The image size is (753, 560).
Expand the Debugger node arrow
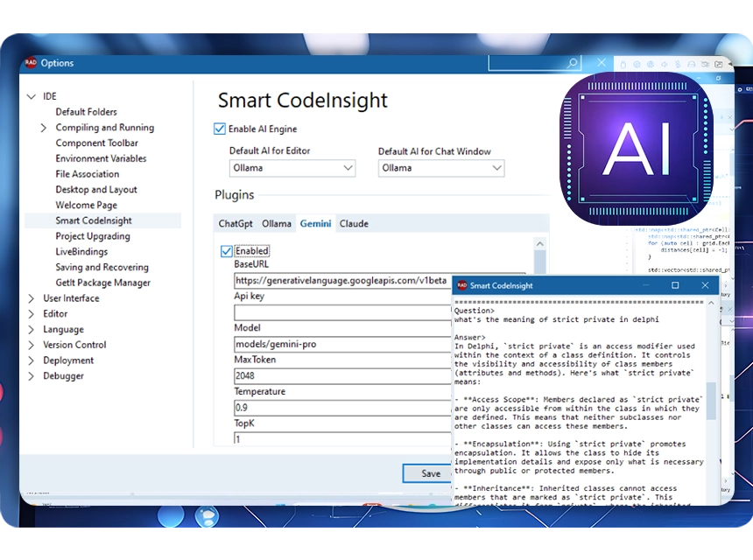32,376
